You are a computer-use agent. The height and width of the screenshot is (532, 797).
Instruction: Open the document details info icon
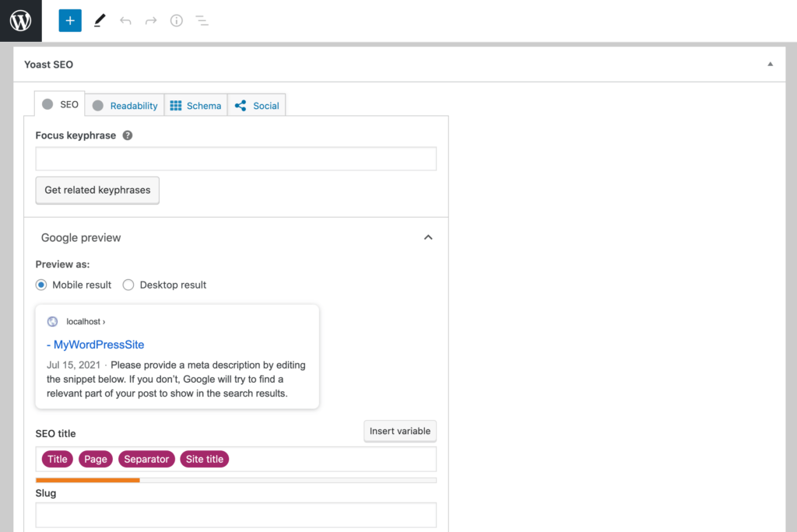pos(177,21)
